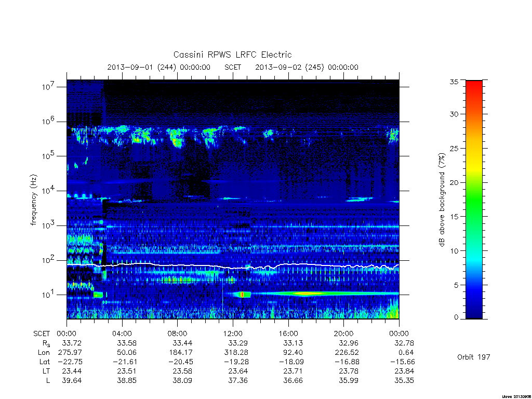The image size is (532, 399).
Task: Click the 'Lat' row label
Action: tap(44, 362)
